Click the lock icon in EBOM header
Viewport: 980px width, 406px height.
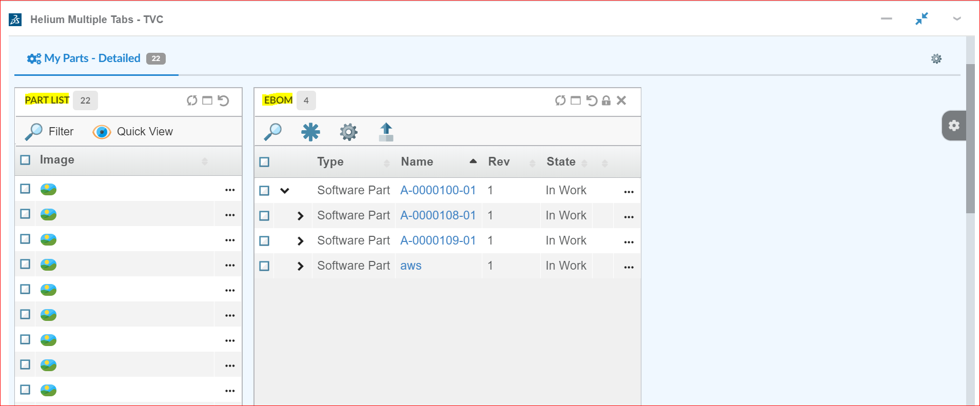(606, 100)
